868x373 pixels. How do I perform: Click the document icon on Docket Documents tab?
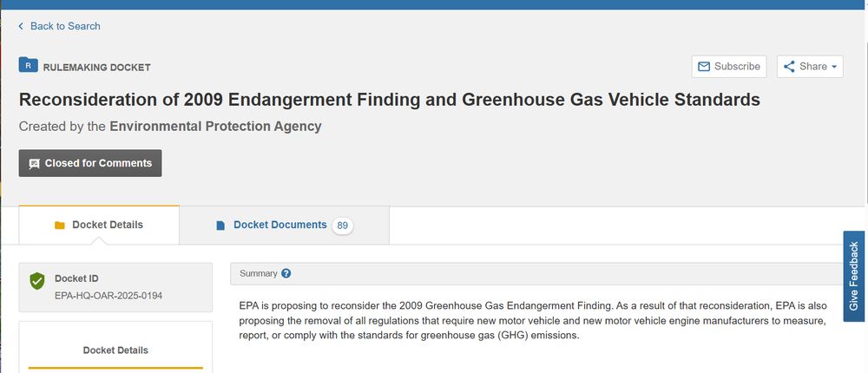(x=220, y=226)
